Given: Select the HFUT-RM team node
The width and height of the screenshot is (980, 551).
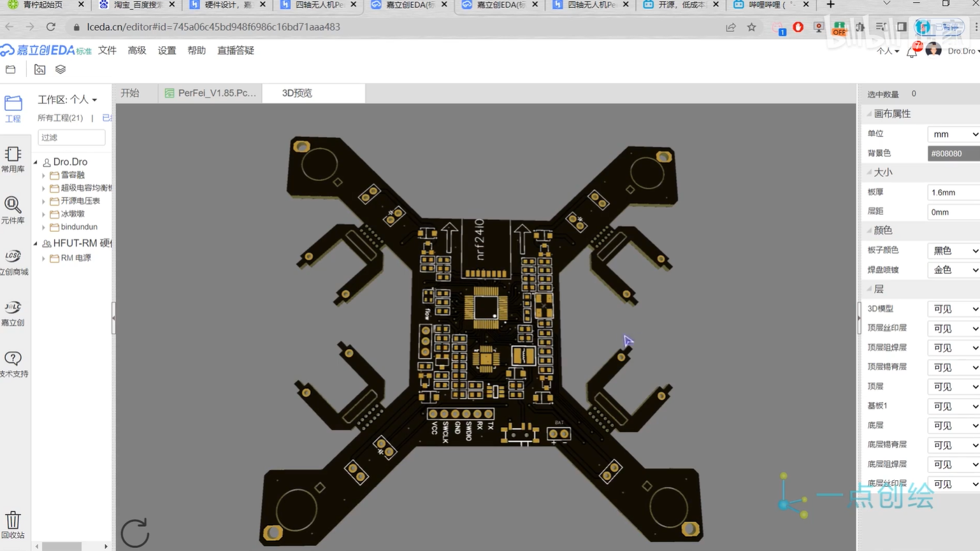Looking at the screenshot, I should pyautogui.click(x=77, y=243).
